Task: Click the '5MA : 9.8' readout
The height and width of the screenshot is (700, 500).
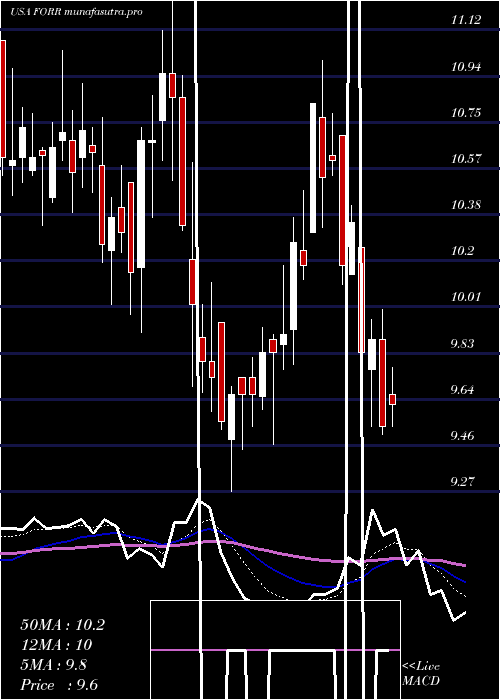Action: pos(54,665)
